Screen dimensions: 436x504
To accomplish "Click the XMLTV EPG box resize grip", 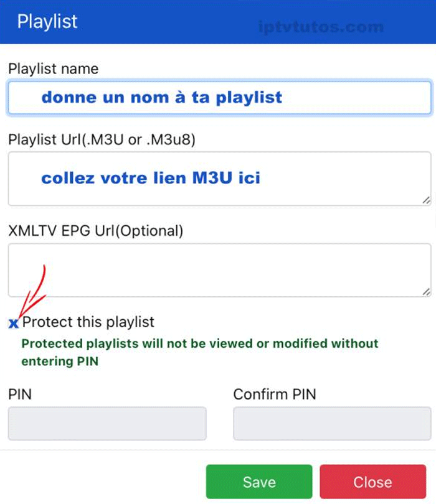I will tap(427, 292).
